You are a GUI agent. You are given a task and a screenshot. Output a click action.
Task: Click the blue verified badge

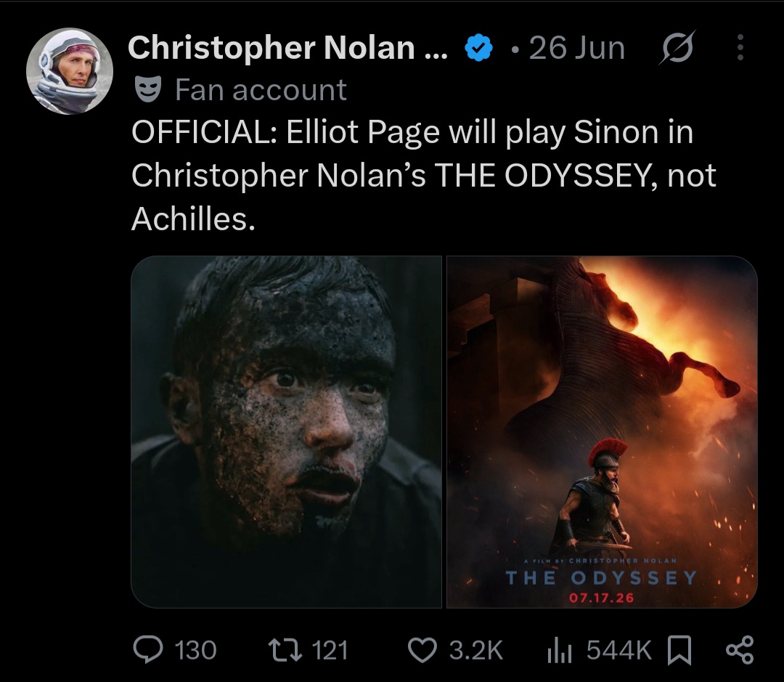[478, 47]
